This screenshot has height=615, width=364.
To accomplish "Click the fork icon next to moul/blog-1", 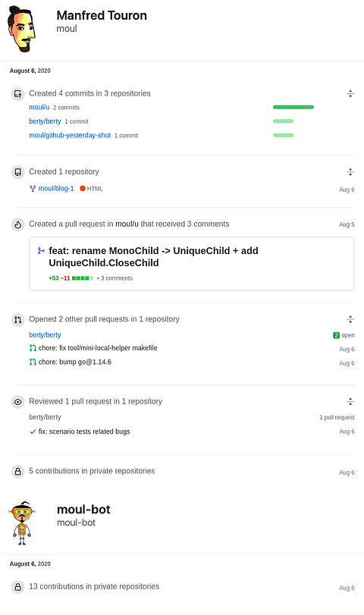I will (33, 189).
